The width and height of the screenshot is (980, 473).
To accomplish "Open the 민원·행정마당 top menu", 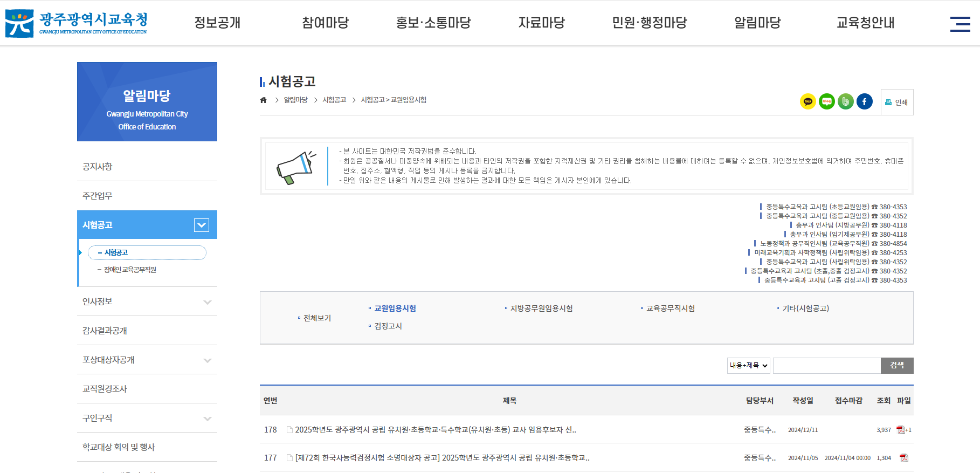I will tap(650, 23).
